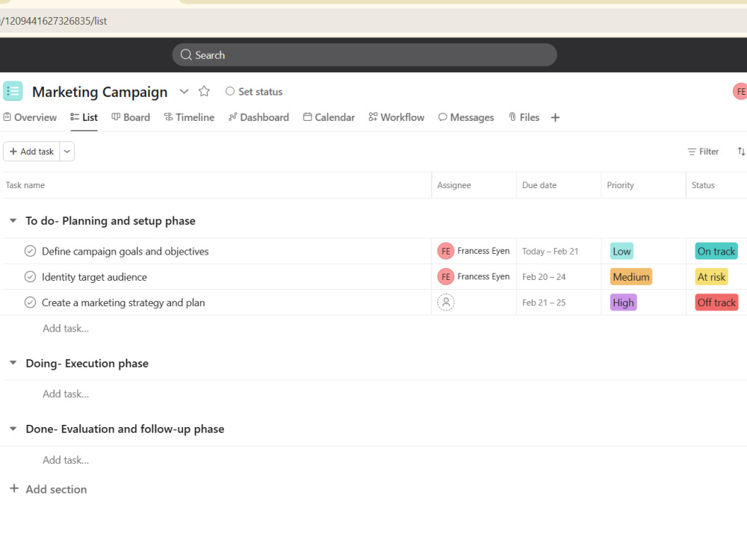
Task: Click Francess Eyen name on Define campaign row
Action: pyautogui.click(x=483, y=251)
